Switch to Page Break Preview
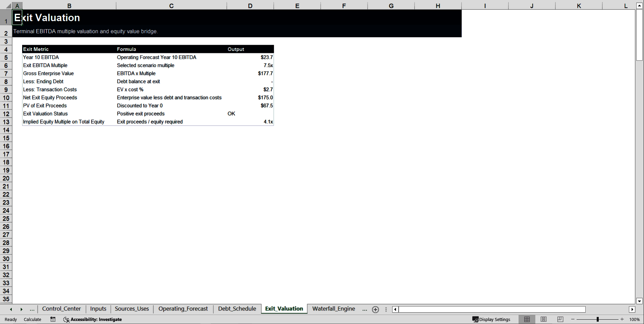The height and width of the screenshot is (324, 644). tap(560, 319)
